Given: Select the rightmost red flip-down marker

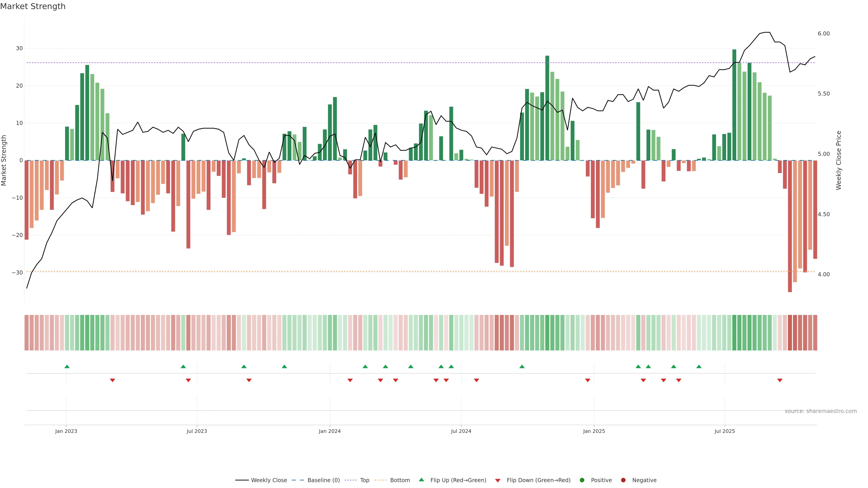Looking at the screenshot, I should pyautogui.click(x=780, y=380).
